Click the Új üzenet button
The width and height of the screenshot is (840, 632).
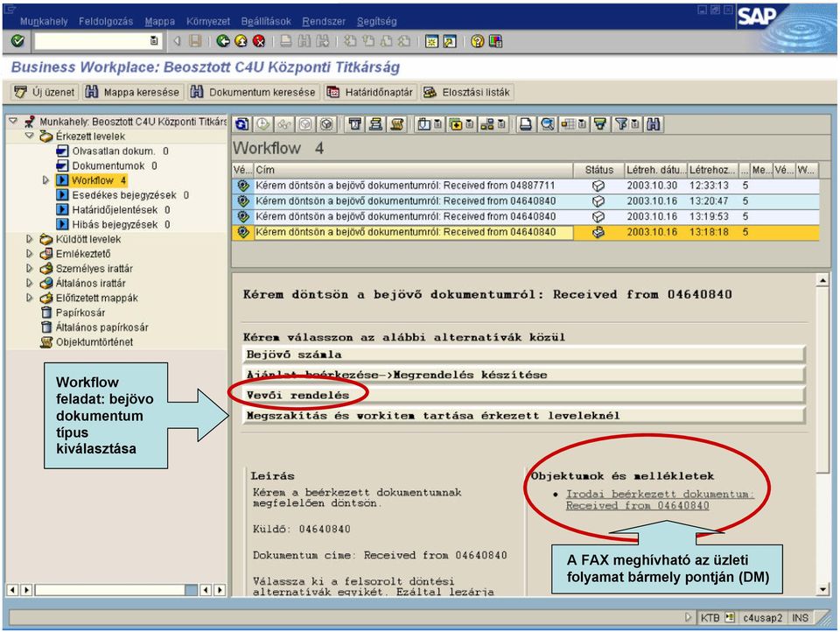coord(45,92)
